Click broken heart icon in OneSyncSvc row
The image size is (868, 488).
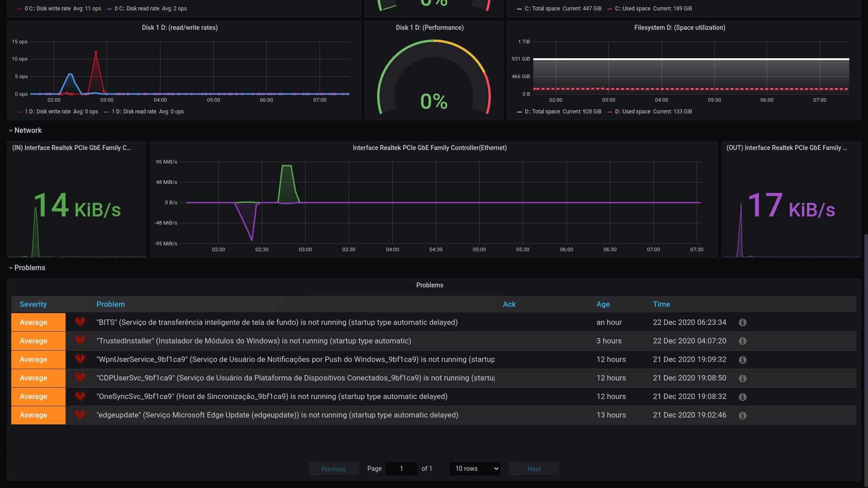[x=80, y=396]
